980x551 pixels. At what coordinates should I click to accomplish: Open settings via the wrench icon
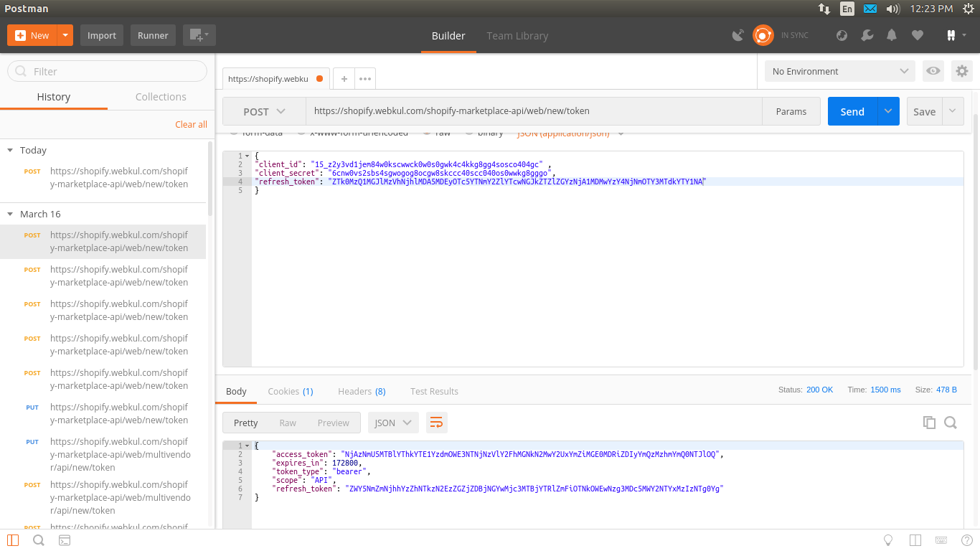(867, 35)
